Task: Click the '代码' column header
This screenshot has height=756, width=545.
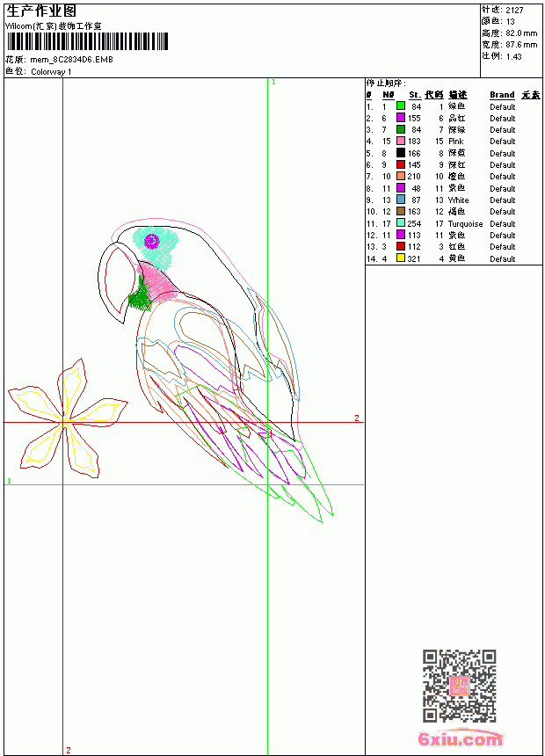Action: coord(434,95)
